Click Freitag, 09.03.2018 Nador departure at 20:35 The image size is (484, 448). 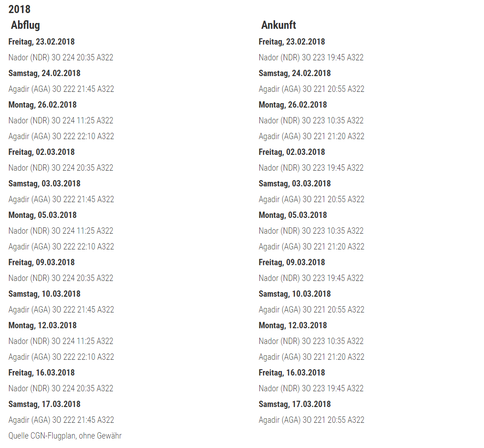pos(61,278)
